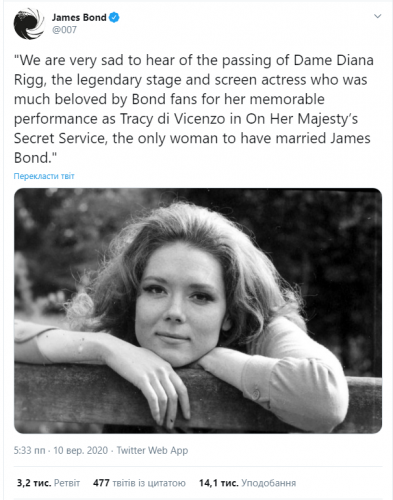393x500 pixels.
Task: Click the blue verified badge icon
Action: (x=114, y=17)
